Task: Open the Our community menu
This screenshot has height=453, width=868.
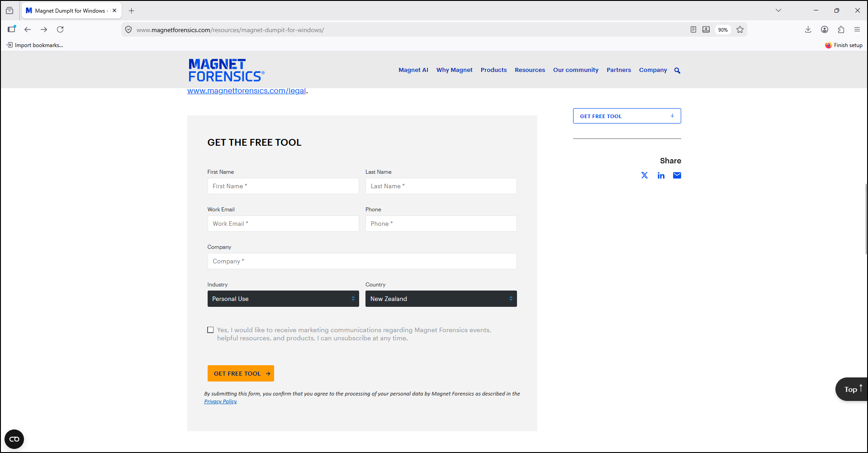Action: click(576, 70)
